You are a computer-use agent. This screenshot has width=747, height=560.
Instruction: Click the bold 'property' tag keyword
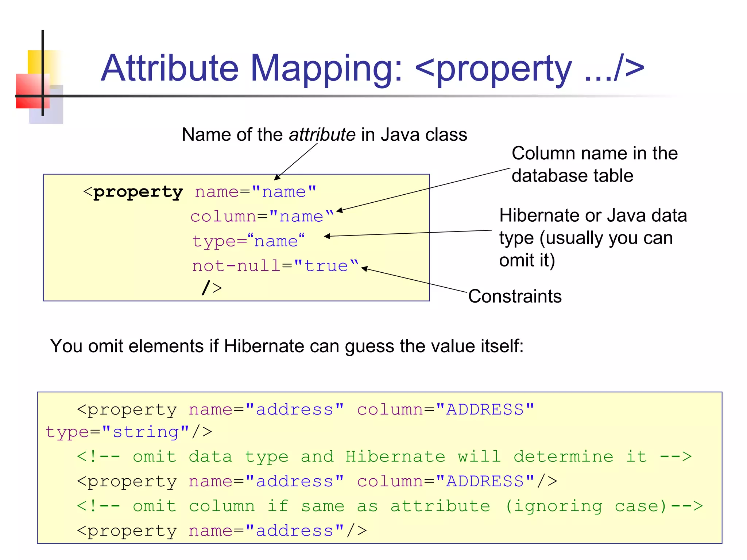point(138,192)
